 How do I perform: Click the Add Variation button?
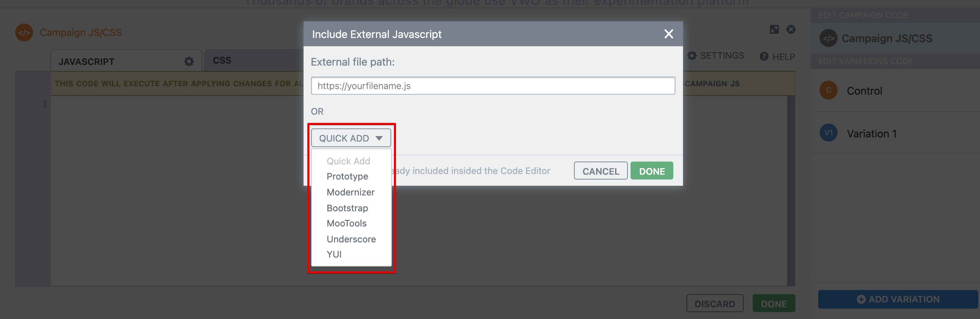pos(898,299)
